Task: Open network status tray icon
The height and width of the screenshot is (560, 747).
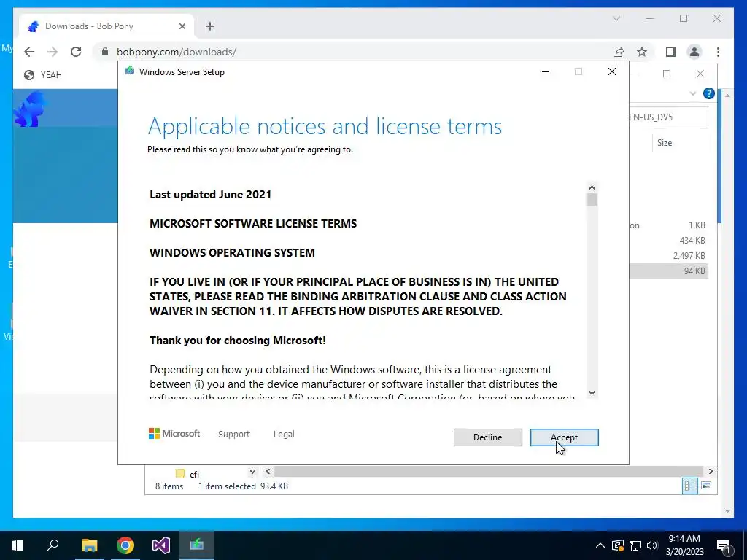Action: (x=635, y=545)
